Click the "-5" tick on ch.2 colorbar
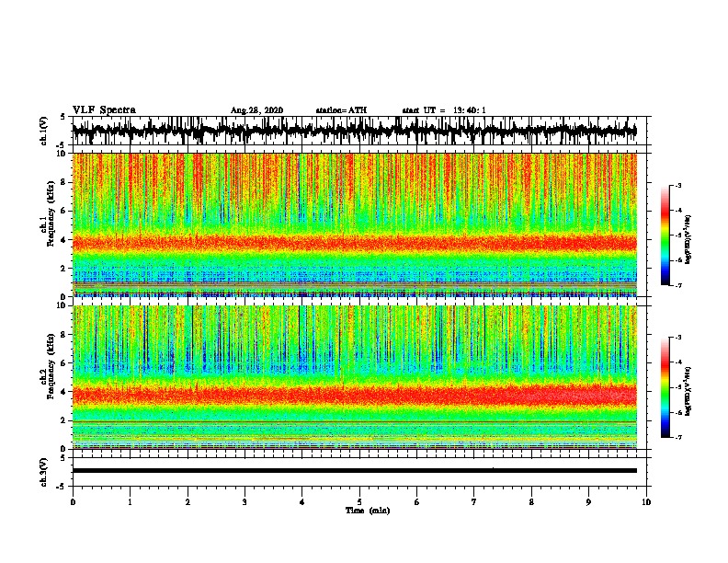 [677, 387]
